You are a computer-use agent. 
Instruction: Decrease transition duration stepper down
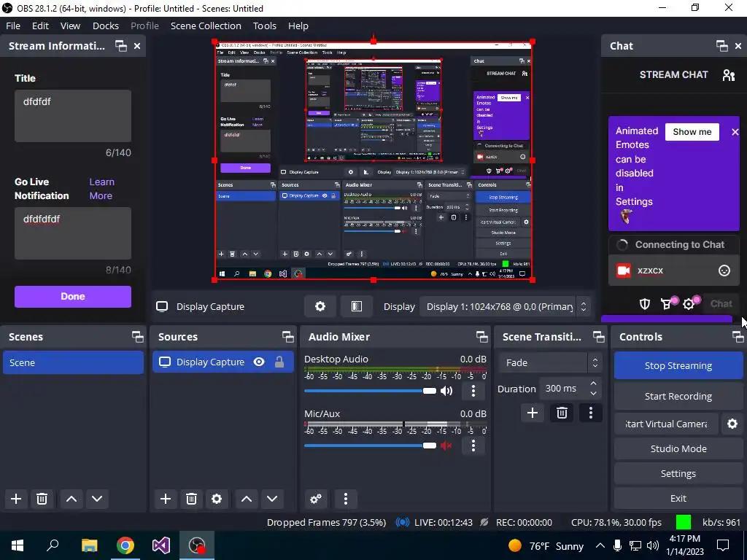click(593, 394)
